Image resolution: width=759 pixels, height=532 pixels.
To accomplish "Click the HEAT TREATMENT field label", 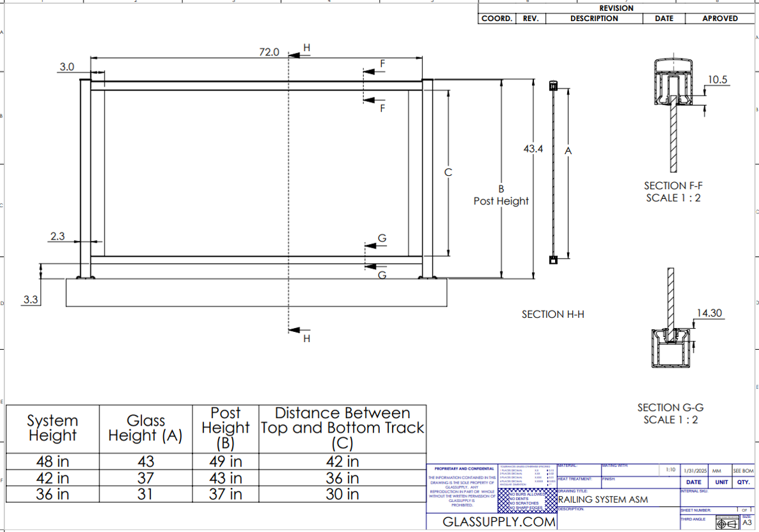I will (575, 478).
